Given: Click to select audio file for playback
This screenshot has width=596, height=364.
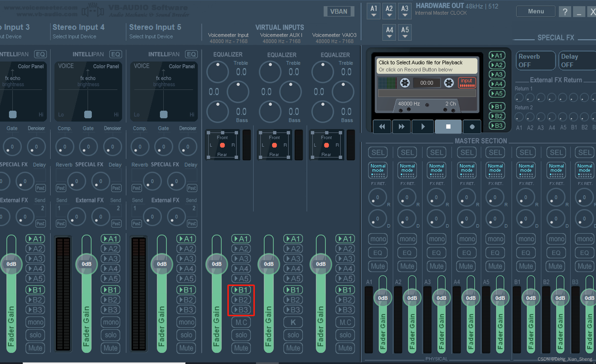Looking at the screenshot, I should 426,66.
